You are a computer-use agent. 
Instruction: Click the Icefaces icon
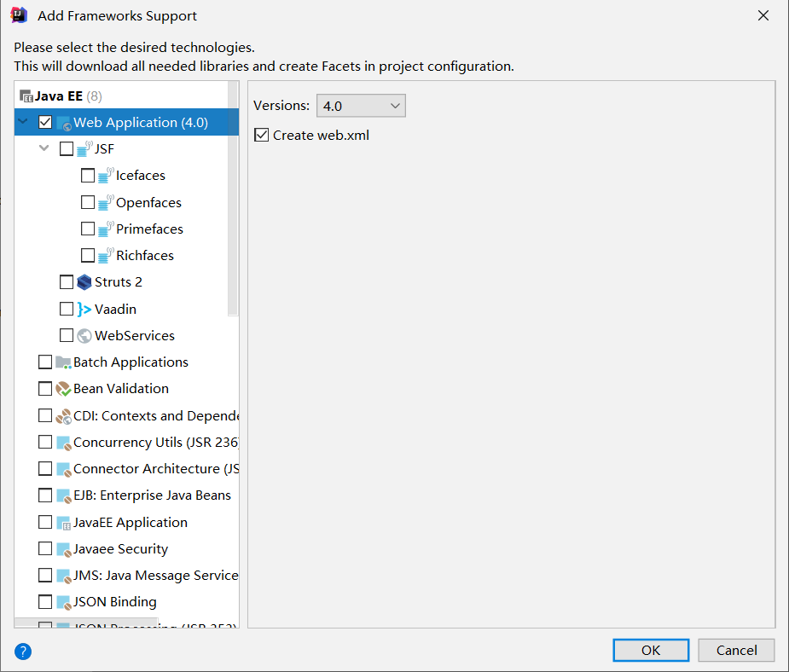106,175
